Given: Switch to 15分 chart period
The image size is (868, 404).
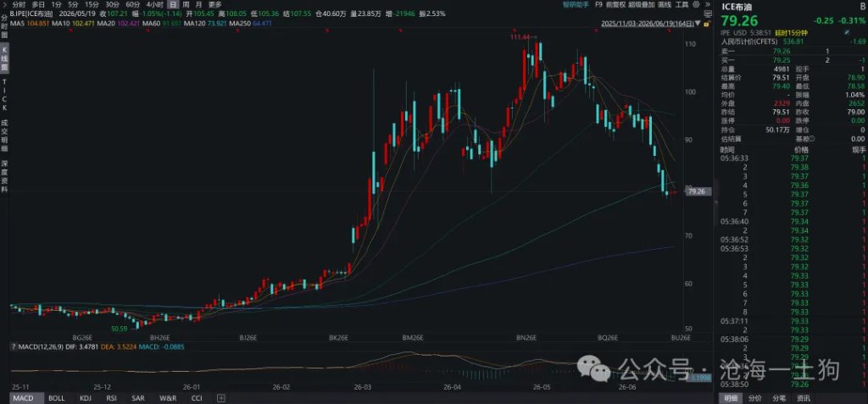Looking at the screenshot, I should click(x=92, y=4).
